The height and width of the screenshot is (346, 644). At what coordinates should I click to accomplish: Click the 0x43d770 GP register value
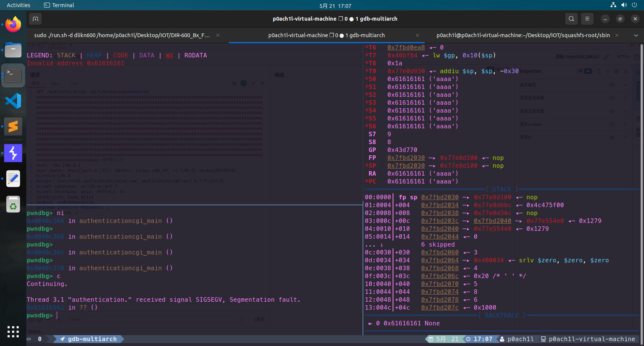point(402,150)
